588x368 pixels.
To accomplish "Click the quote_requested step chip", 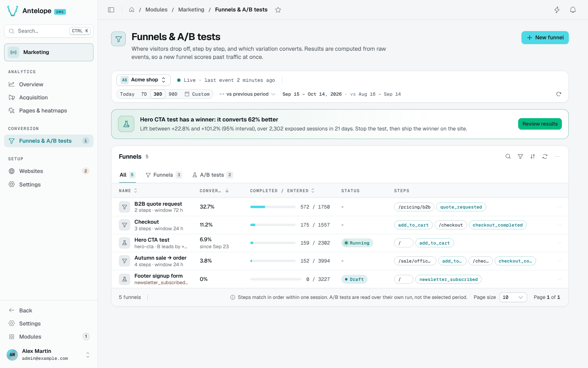I will pyautogui.click(x=461, y=207).
